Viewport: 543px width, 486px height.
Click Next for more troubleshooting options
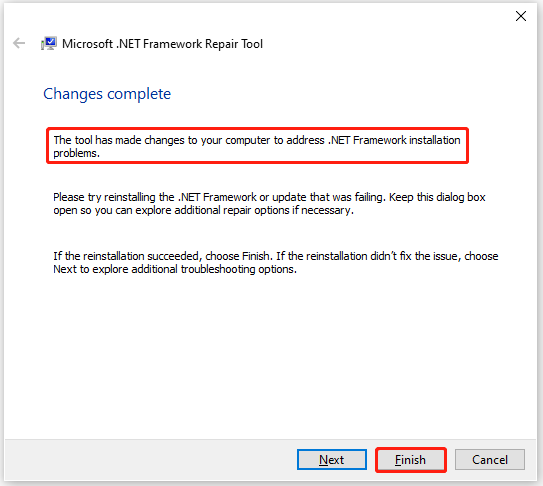click(x=332, y=460)
